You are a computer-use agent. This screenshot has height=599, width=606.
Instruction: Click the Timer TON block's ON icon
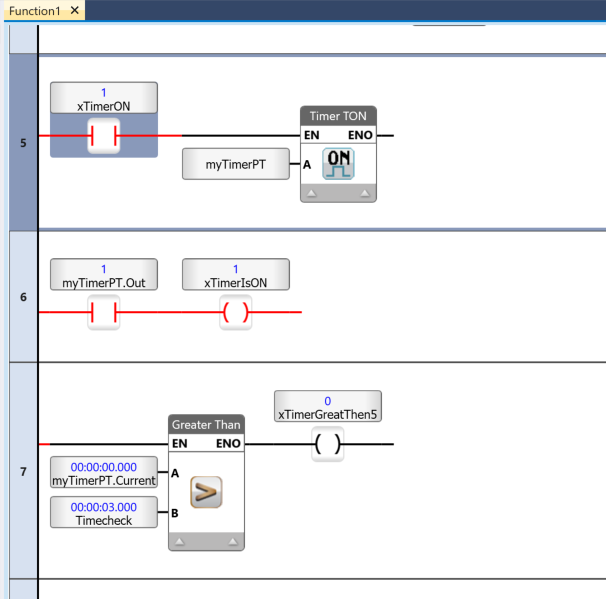[x=339, y=163]
